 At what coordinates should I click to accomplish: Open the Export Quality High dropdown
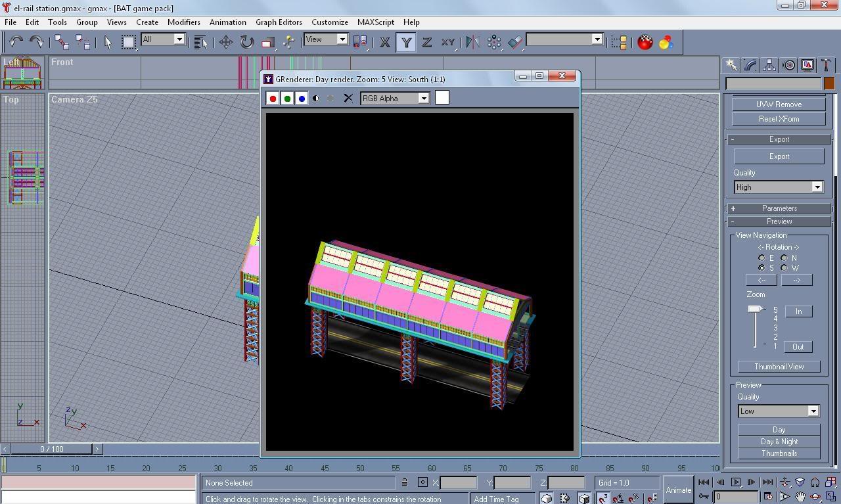tap(779, 187)
